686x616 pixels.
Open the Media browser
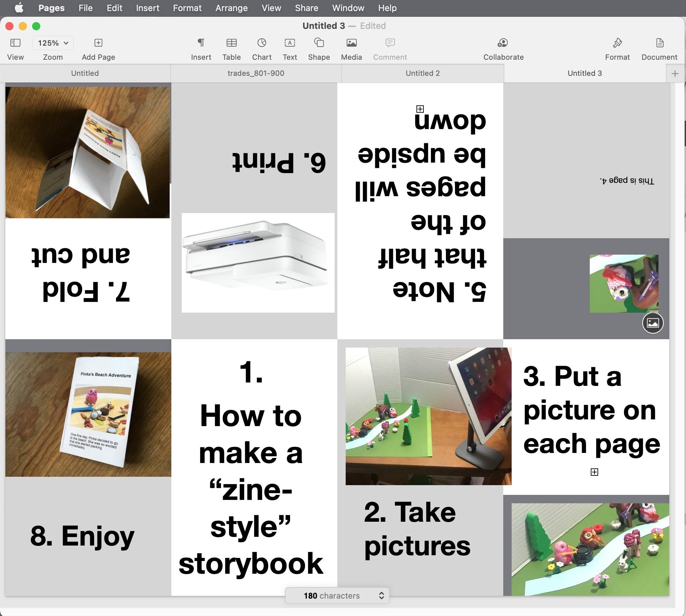pyautogui.click(x=351, y=47)
